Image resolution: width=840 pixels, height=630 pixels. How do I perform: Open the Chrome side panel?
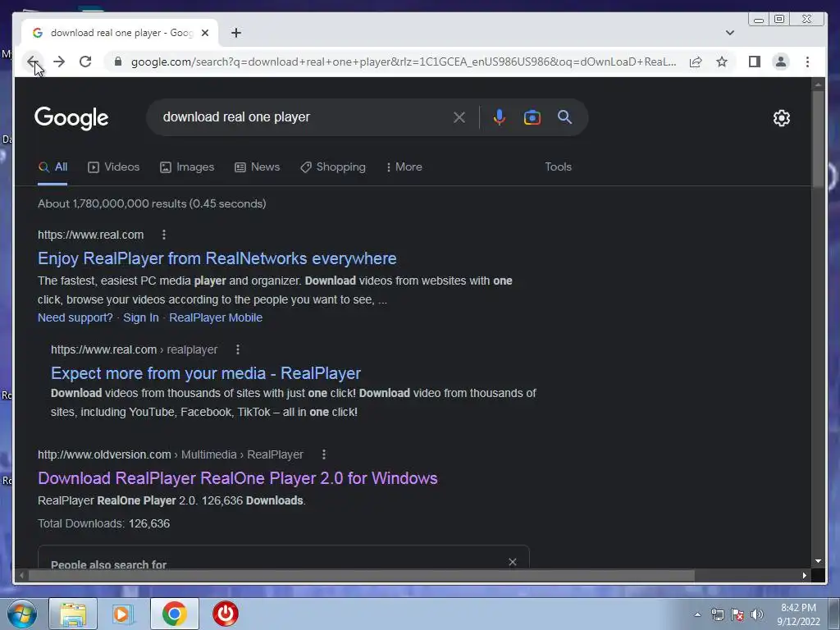point(755,62)
